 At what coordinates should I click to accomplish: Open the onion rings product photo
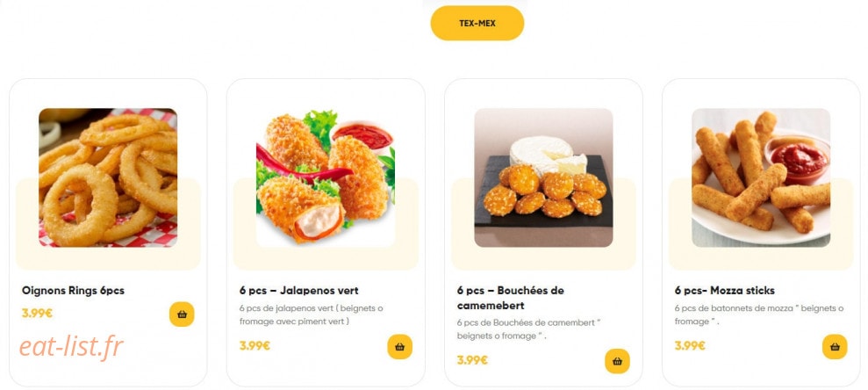tap(108, 177)
